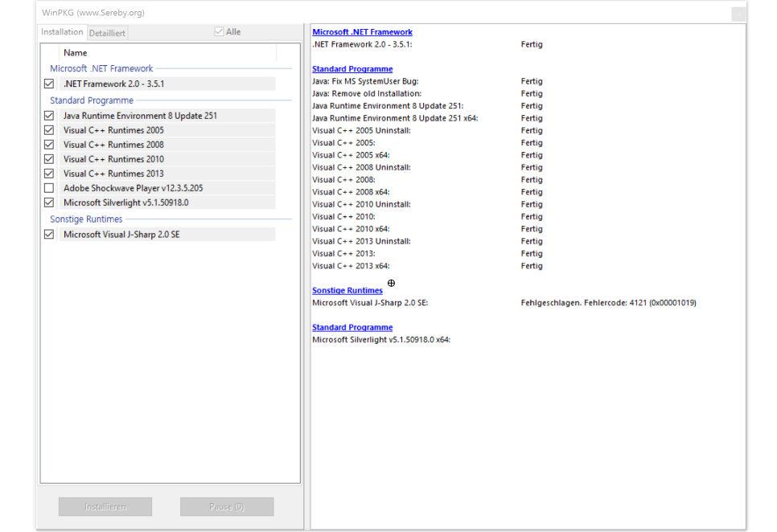Click the Visual C++ 2010 Uninstall log entry
The width and height of the screenshot is (777, 532).
click(361, 204)
